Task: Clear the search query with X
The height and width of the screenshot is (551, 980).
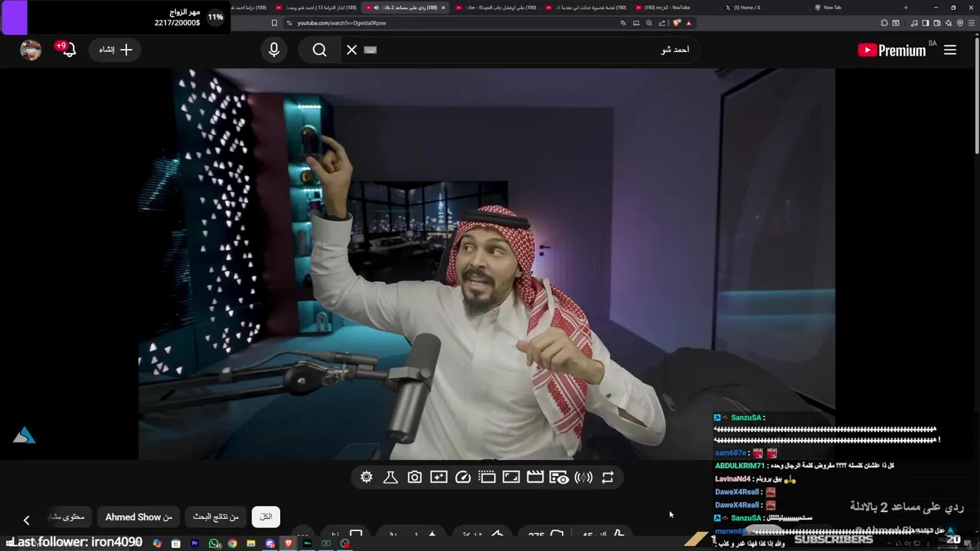Action: pyautogui.click(x=351, y=50)
